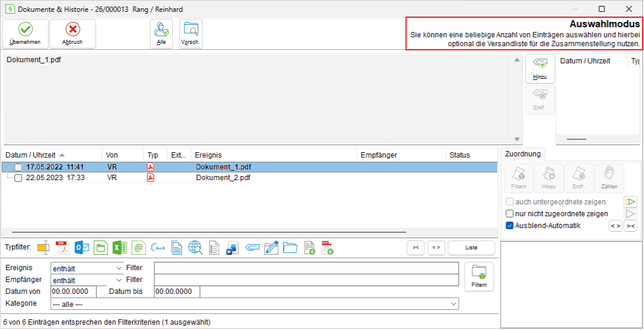644x330 pixels.
Task: Click the gray checklist document type filter
Action: 214,248
